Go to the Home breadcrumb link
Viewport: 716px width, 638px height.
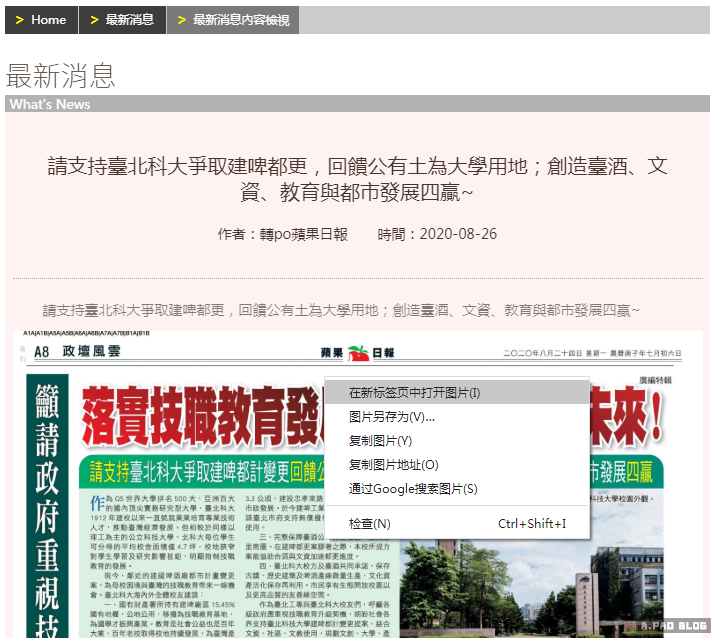coord(48,20)
